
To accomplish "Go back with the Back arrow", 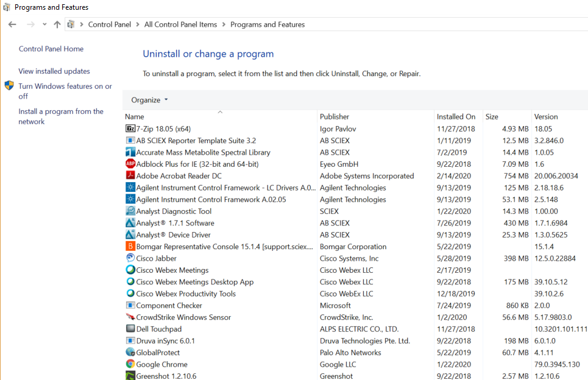I will [x=12, y=24].
